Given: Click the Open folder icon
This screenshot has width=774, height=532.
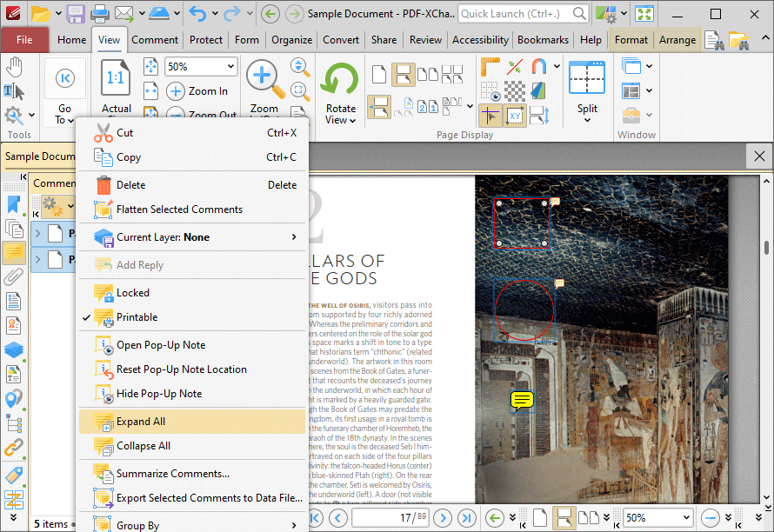Looking at the screenshot, I should (40, 13).
